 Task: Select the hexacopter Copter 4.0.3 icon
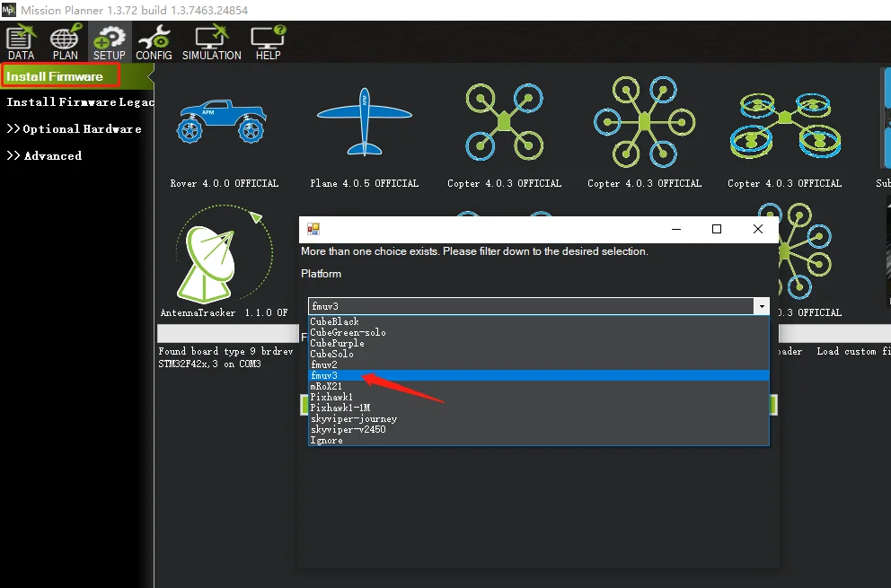tap(644, 121)
